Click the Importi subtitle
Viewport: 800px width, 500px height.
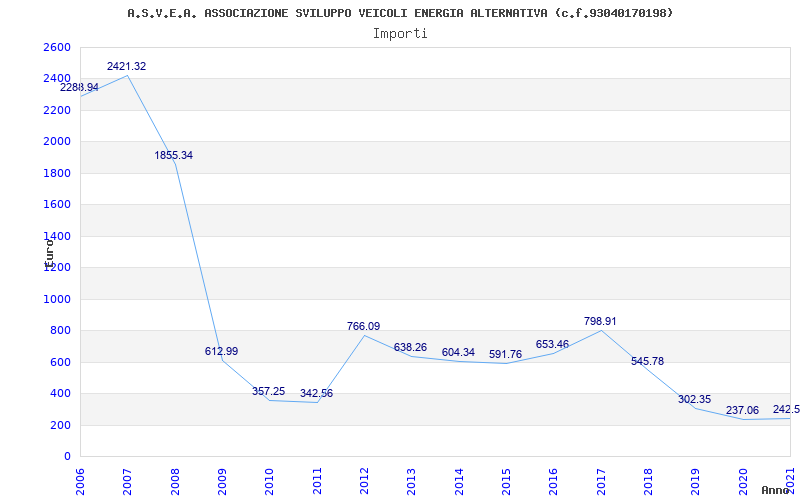point(400,33)
